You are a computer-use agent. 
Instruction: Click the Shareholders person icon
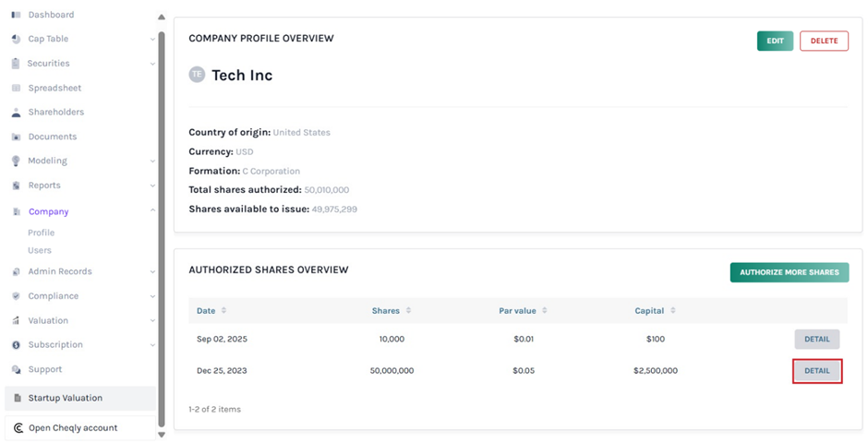[17, 113]
